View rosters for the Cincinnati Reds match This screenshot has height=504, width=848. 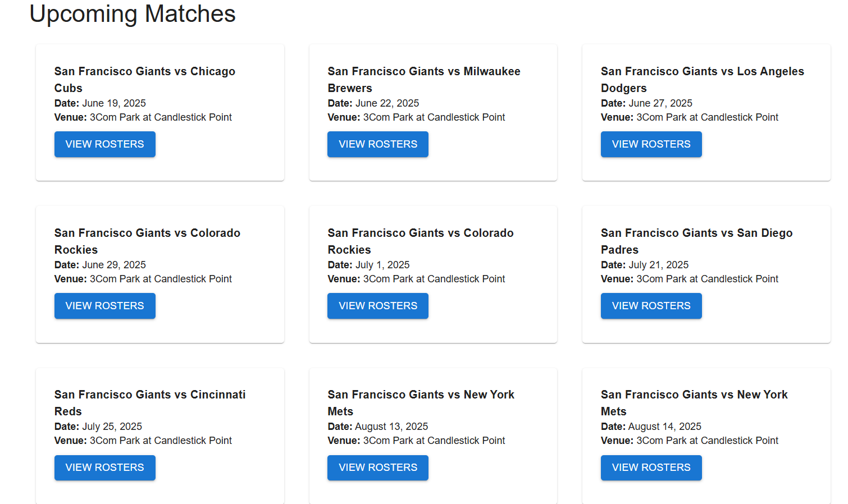pyautogui.click(x=104, y=468)
